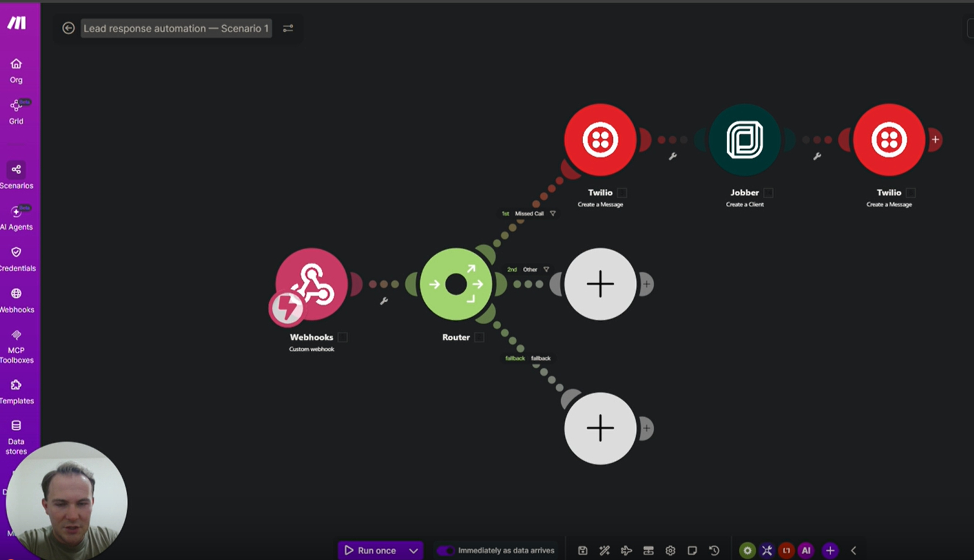Open Templates in the sidebar

16,392
